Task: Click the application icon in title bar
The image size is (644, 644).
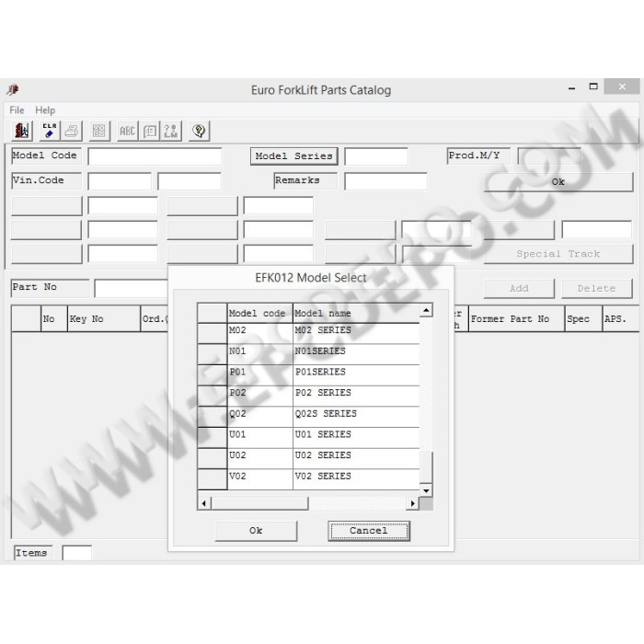Action: 13,89
